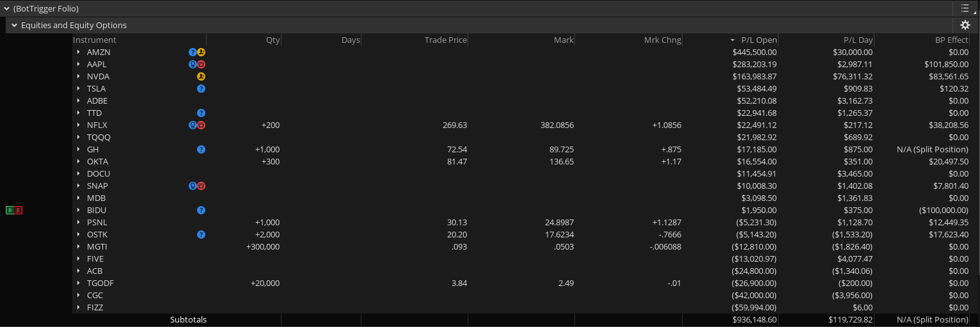Click the red phone icon beside AAPL
980x327 pixels.
[x=201, y=65]
